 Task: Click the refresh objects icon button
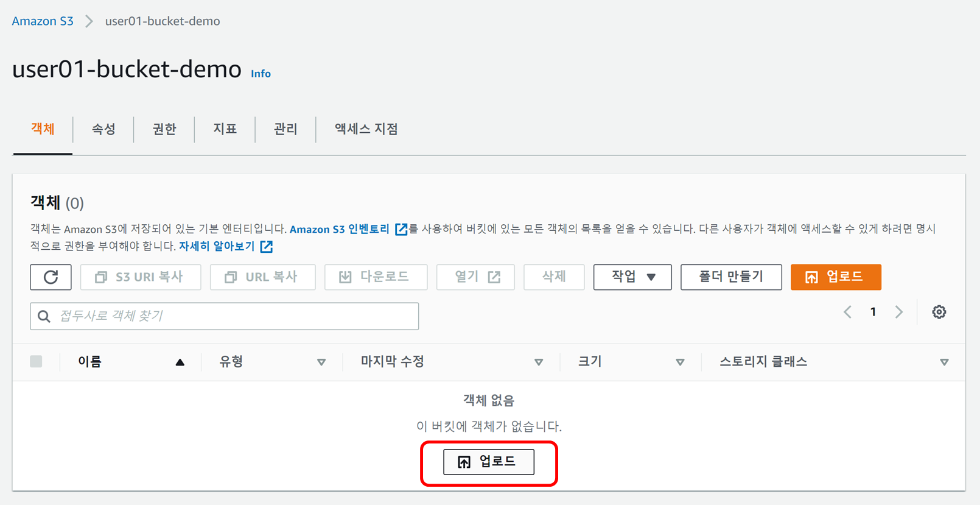click(51, 277)
